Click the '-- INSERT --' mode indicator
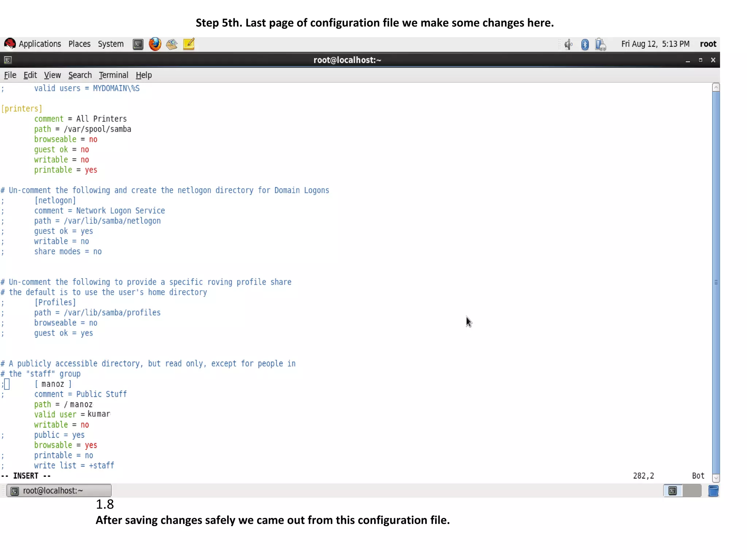This screenshot has width=747, height=560. tap(26, 476)
